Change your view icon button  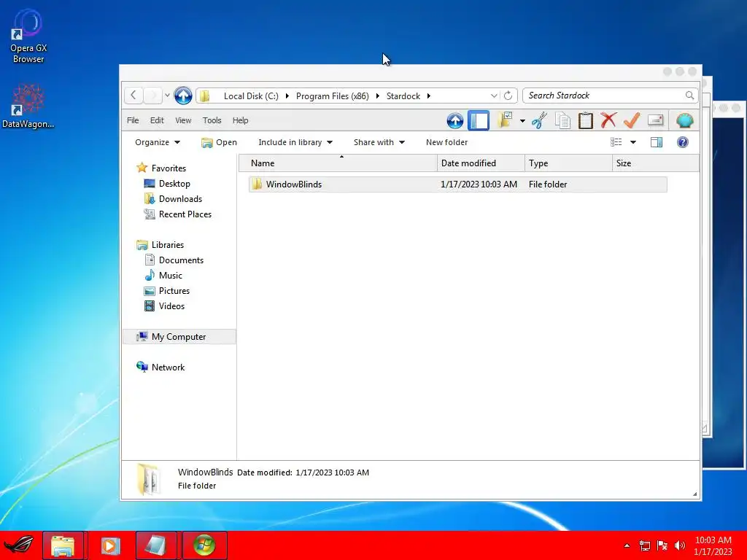(x=616, y=142)
